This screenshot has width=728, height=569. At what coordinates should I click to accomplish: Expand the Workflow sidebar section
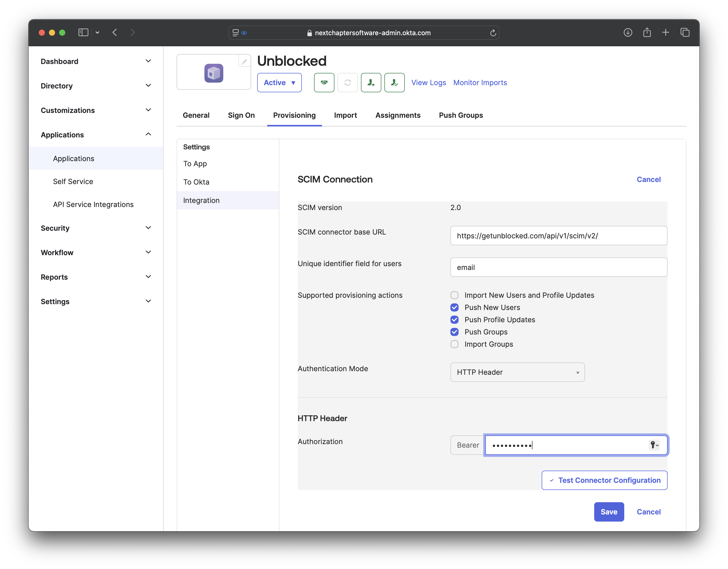[96, 252]
